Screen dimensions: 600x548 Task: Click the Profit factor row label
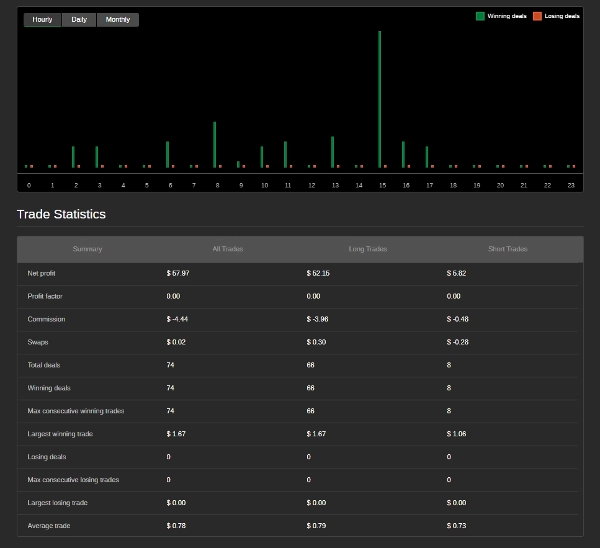point(45,296)
